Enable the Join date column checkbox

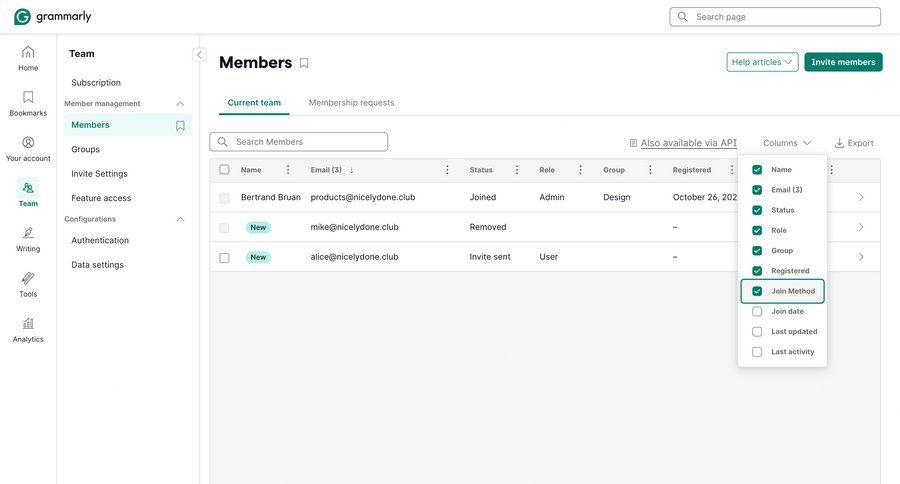(757, 311)
